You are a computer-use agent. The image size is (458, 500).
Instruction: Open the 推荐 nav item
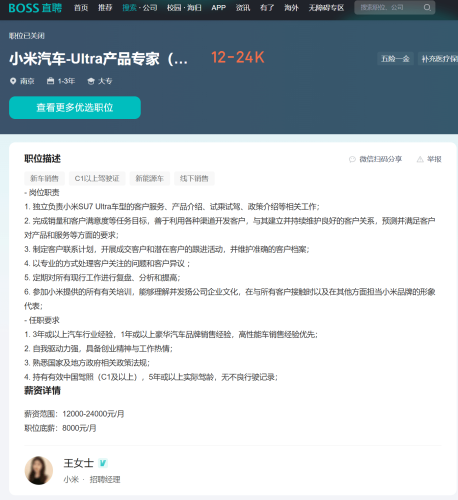105,8
